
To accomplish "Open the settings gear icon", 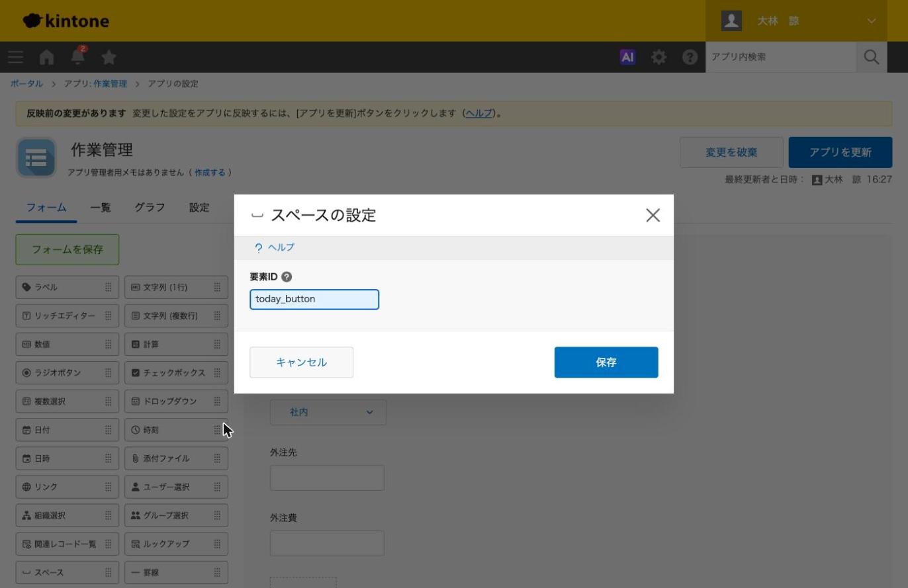I will click(658, 57).
